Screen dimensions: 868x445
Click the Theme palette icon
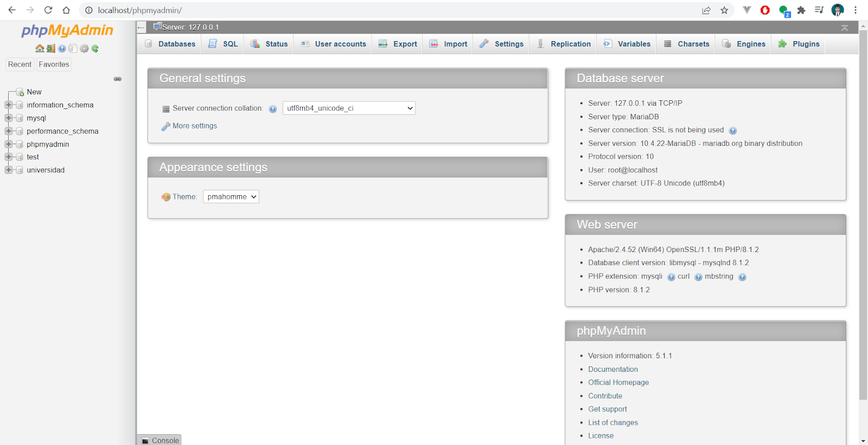(166, 197)
